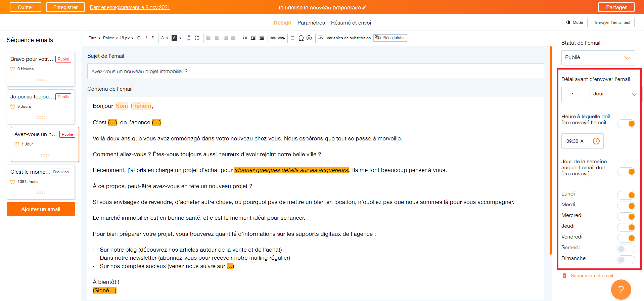Enable sending on Samedi

626,249
